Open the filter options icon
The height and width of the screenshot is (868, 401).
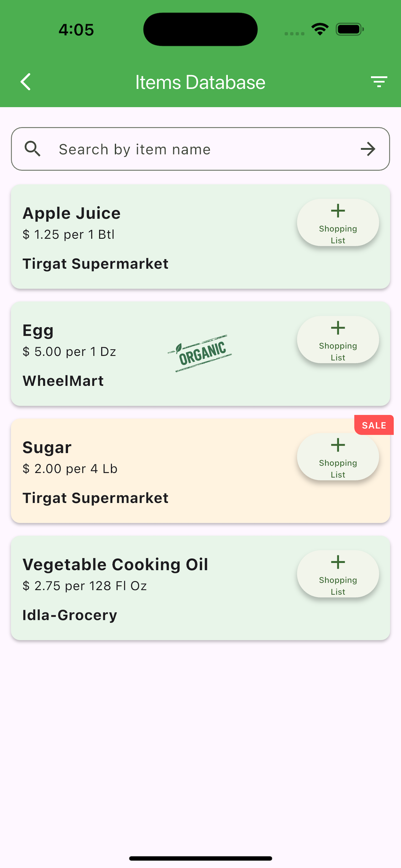379,82
